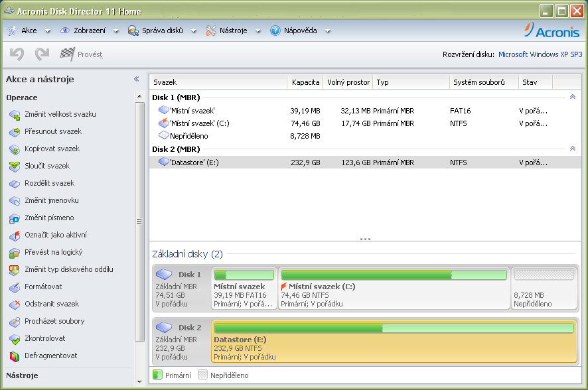Click the Disk 1 FAT16 partition usage bar
The image size is (588, 390).
[x=244, y=275]
